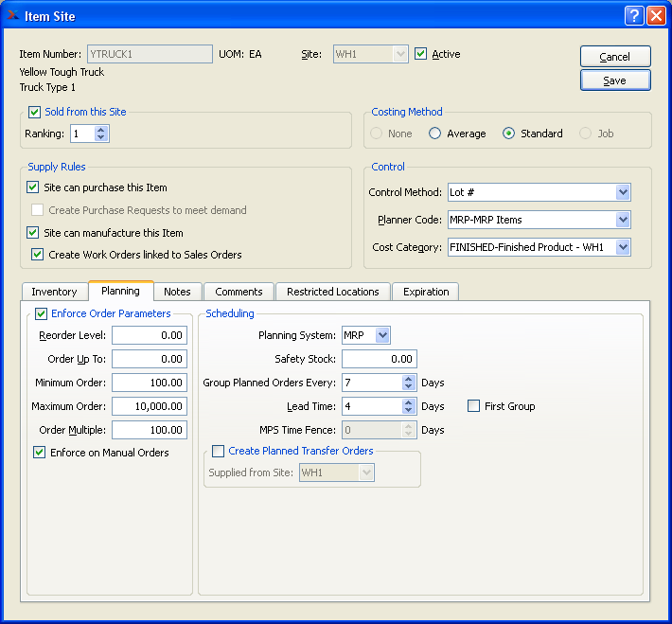Enable Create Planned Transfer Orders

pos(219,451)
